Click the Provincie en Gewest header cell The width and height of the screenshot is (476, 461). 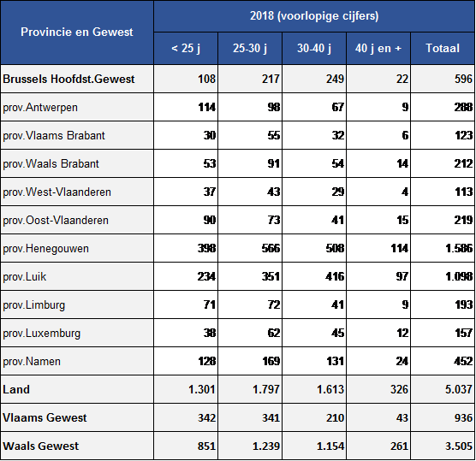pos(77,33)
